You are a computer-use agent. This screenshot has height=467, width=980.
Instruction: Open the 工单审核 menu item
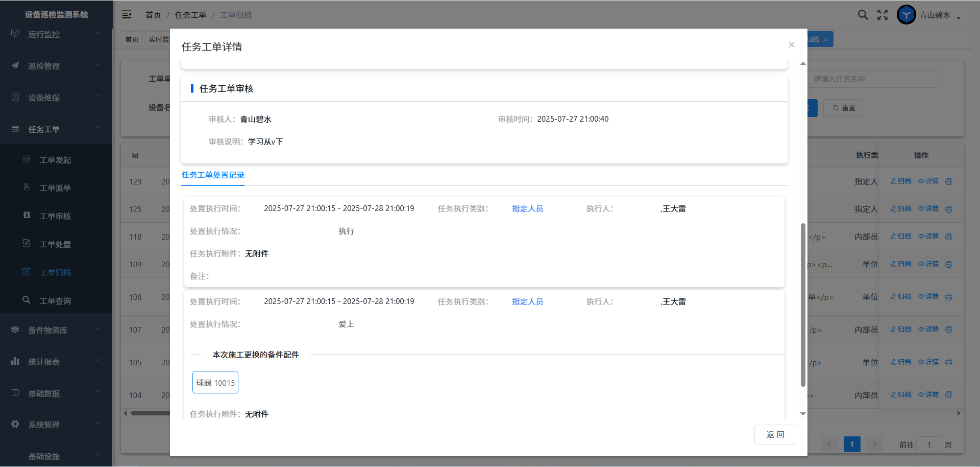click(x=55, y=216)
